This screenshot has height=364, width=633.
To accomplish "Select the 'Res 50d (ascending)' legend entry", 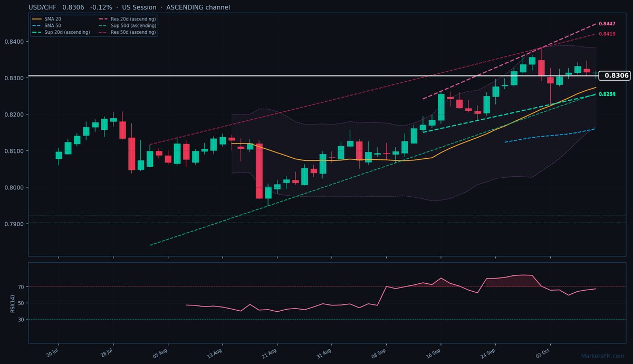I will (x=127, y=32).
